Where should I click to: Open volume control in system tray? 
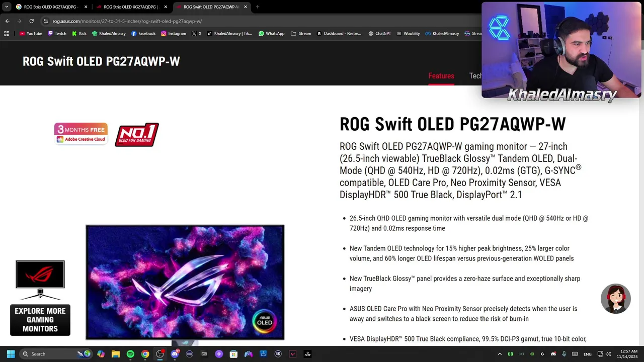click(608, 354)
